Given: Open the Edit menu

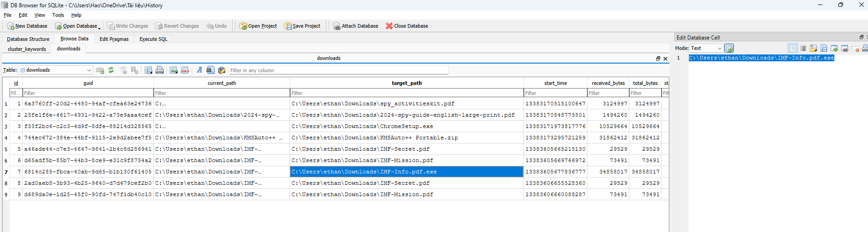Looking at the screenshot, I should click(23, 15).
